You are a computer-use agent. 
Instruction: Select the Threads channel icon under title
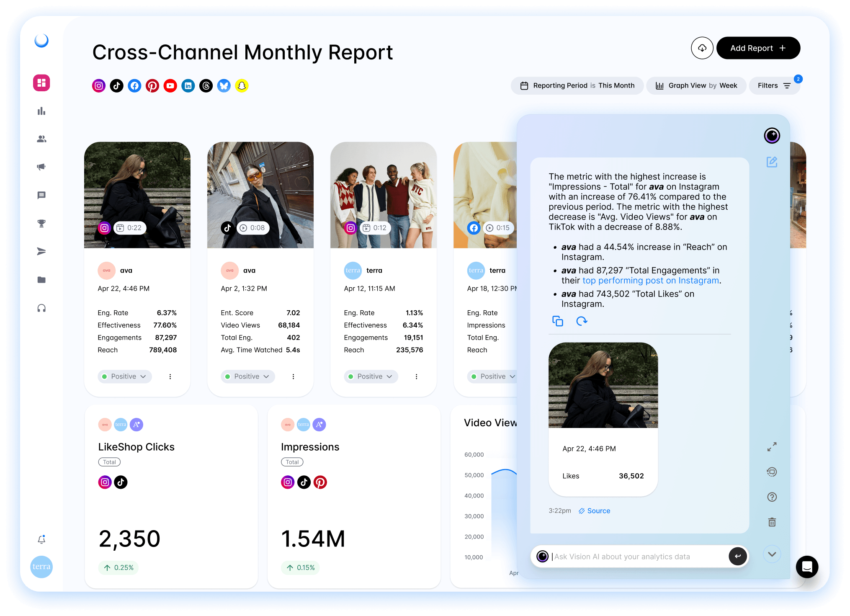click(x=206, y=86)
